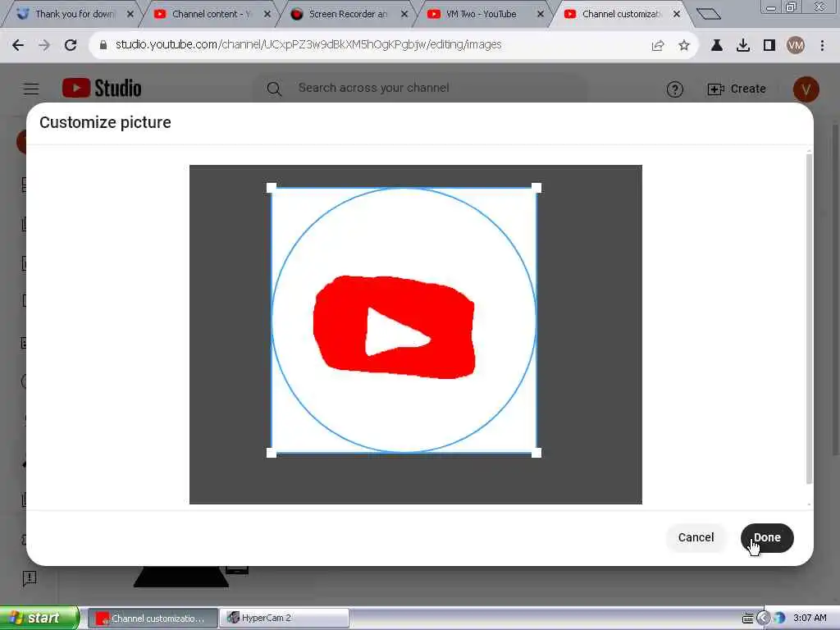Open the browser downloads icon
Viewport: 840px width, 630px height.
(743, 46)
